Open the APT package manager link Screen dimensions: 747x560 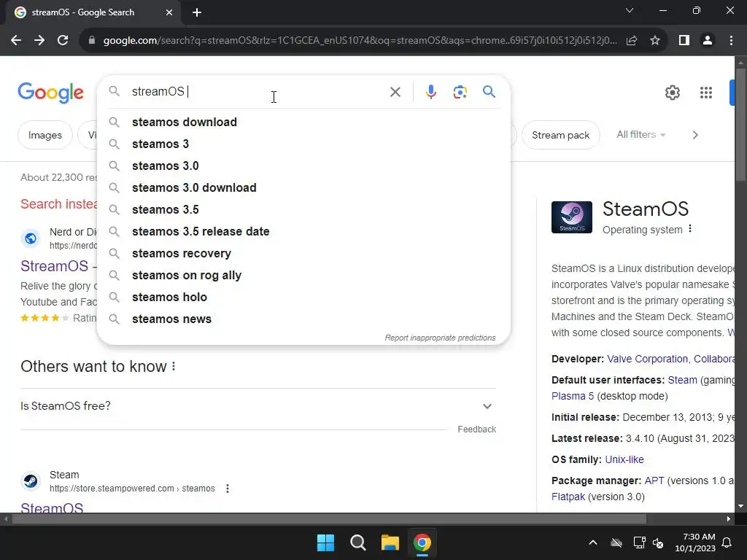pos(654,481)
